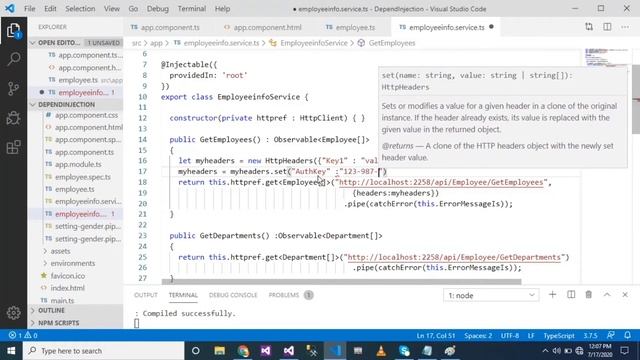Open Chrome from taskbar
Screen dimensions: 640x360
pyautogui.click(x=243, y=351)
